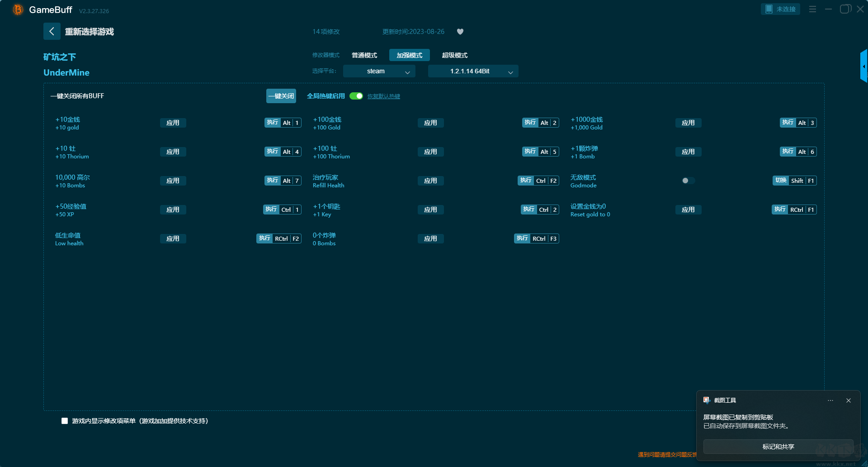
Task: Click the not-connected device icon
Action: click(x=769, y=9)
